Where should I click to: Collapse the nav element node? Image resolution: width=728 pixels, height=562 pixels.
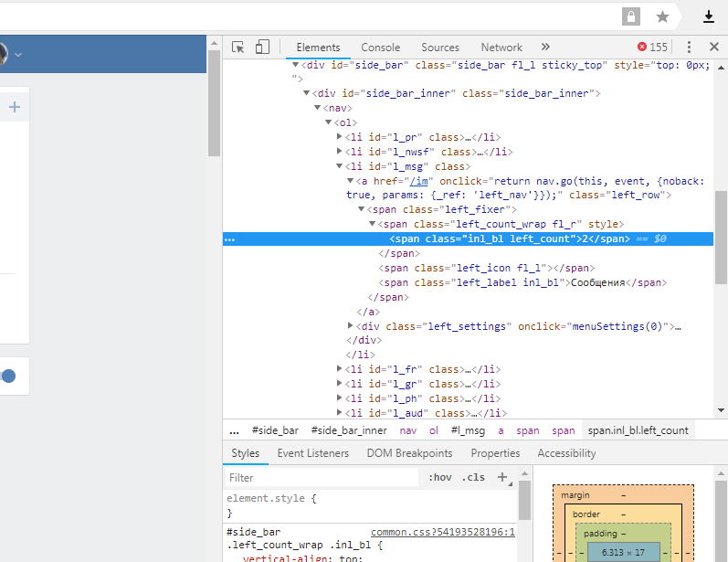pyautogui.click(x=318, y=107)
